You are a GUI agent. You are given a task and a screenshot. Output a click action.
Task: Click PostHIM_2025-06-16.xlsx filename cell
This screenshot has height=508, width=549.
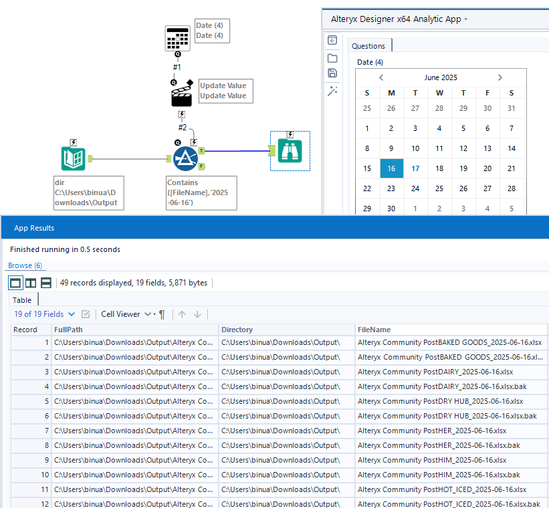tap(451, 460)
